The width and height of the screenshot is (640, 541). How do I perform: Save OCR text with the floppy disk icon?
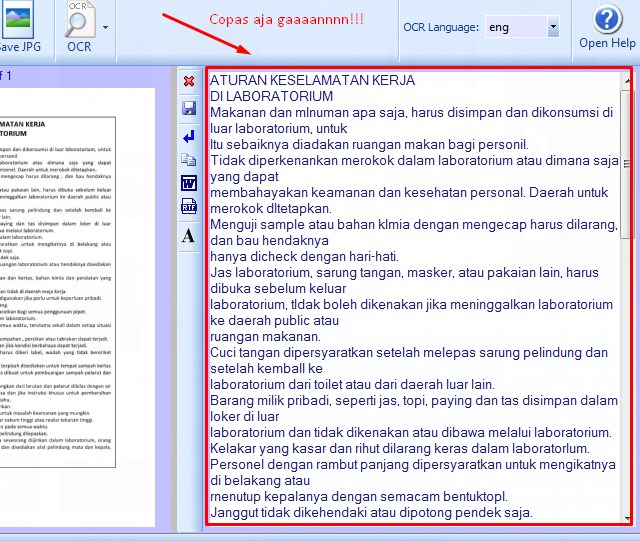click(x=189, y=108)
